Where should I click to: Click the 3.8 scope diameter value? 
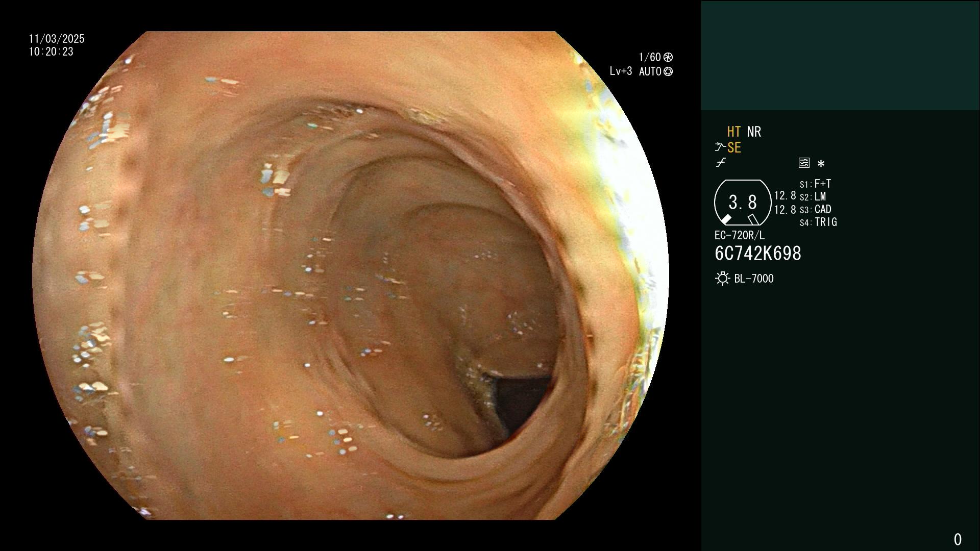click(x=743, y=203)
